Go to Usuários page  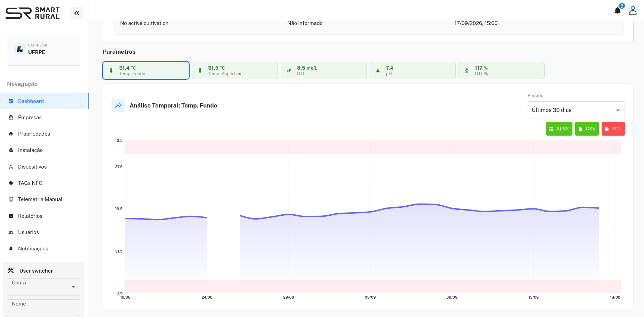(44, 232)
